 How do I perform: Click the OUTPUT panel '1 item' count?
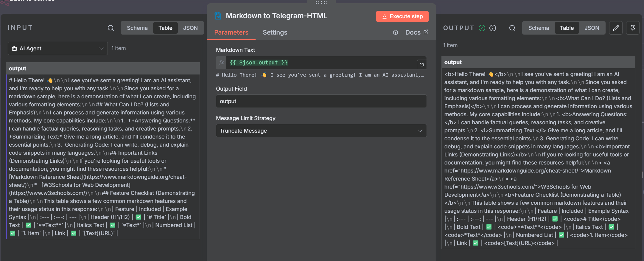(450, 45)
